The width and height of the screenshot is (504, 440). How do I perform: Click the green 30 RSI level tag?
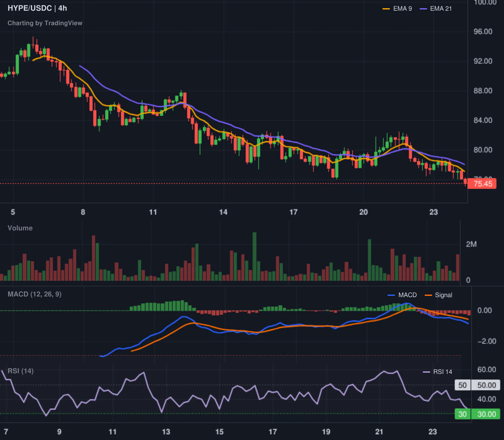pos(462,414)
